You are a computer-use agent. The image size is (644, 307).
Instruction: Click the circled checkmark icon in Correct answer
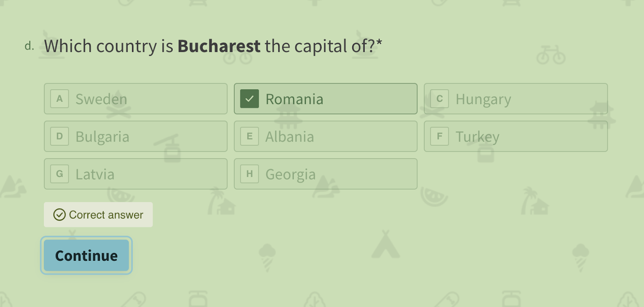tap(60, 215)
